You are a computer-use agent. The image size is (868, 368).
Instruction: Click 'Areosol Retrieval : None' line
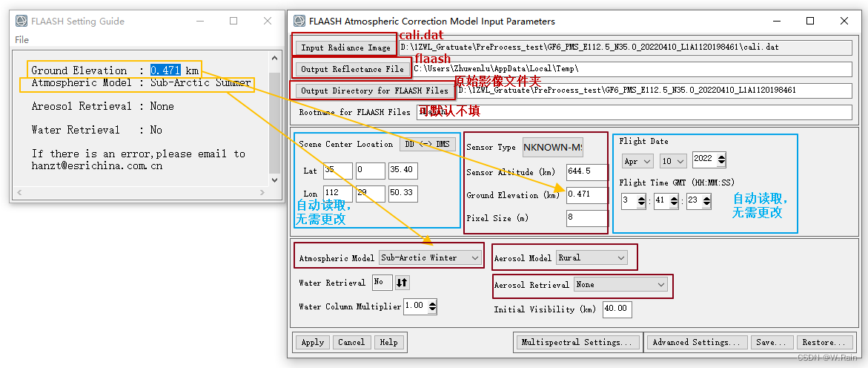point(103,106)
